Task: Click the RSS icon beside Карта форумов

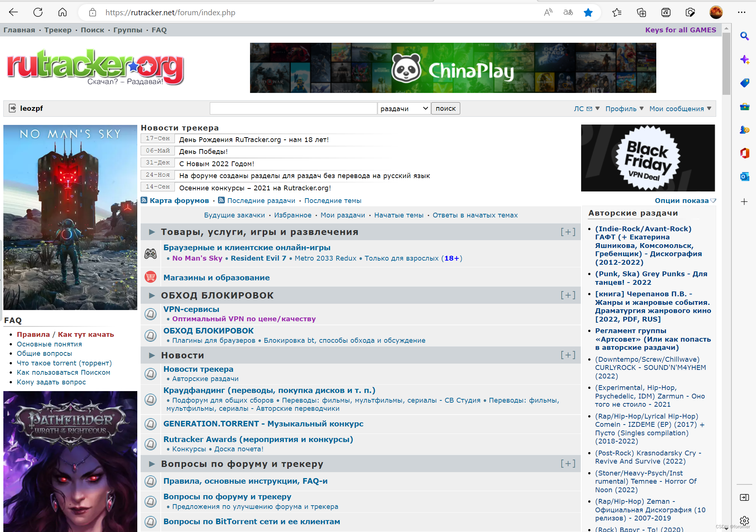Action: [x=144, y=200]
